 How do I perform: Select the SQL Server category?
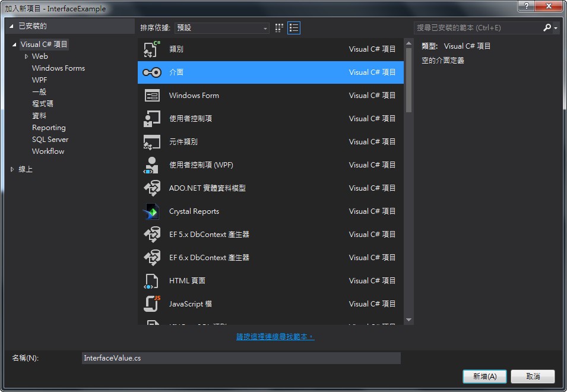coord(50,140)
